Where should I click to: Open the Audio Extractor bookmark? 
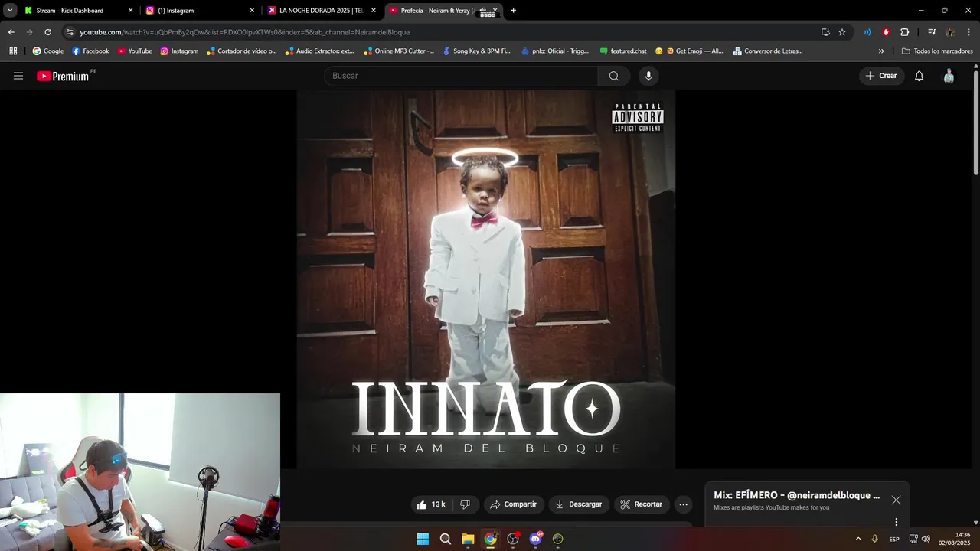coord(320,51)
